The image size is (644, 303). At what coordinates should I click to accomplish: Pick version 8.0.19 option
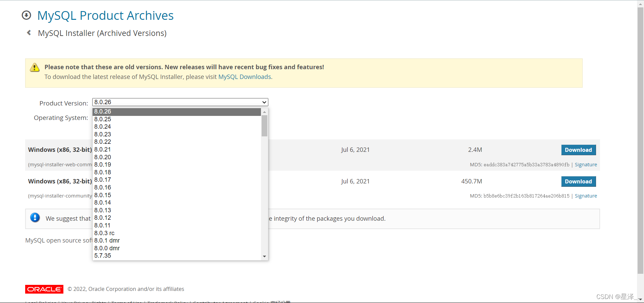coord(177,165)
